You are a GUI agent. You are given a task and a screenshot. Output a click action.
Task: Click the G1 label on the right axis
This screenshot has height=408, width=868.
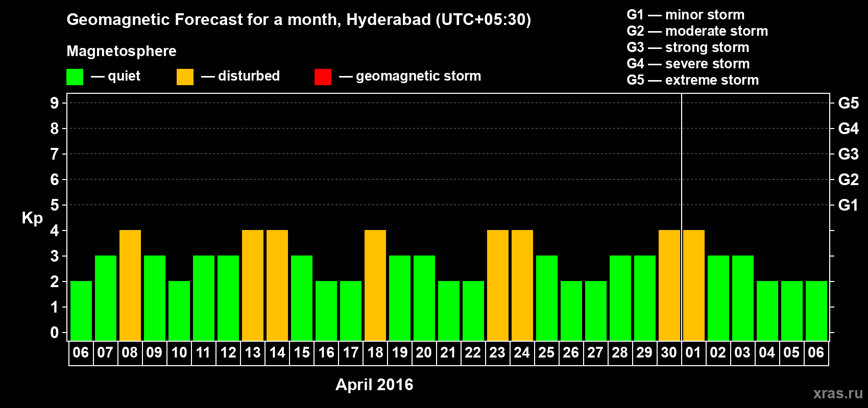pyautogui.click(x=848, y=205)
